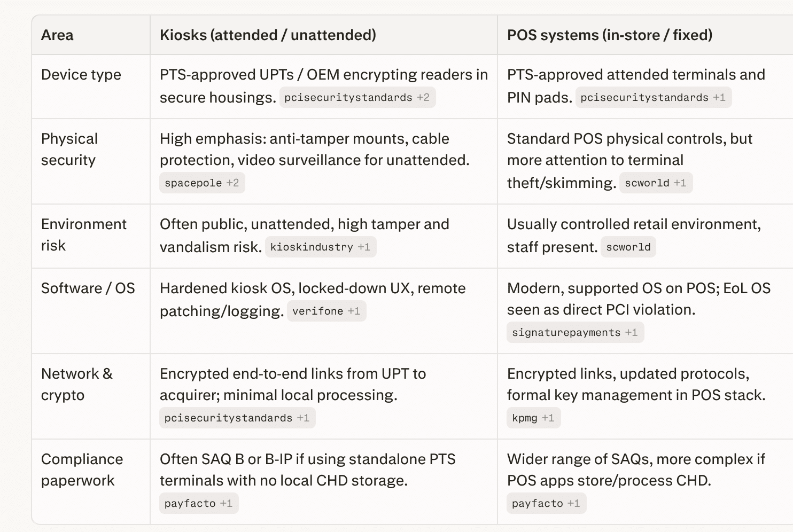Click the kioskindustry +1 source chip
Screen dimensions: 793x532
pyautogui.click(x=320, y=247)
